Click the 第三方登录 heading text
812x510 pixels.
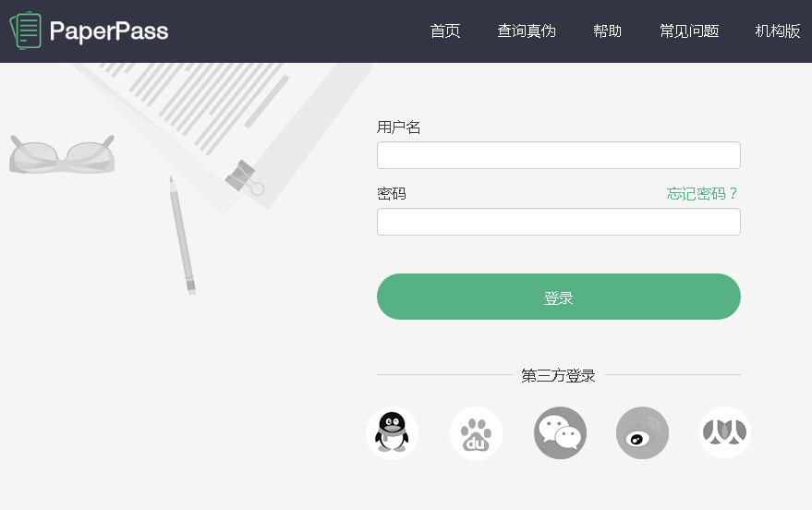point(558,375)
